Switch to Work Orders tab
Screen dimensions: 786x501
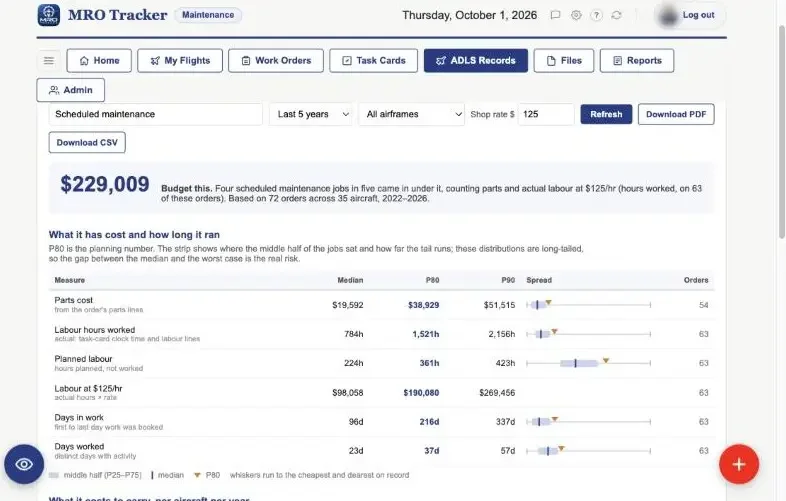(276, 61)
